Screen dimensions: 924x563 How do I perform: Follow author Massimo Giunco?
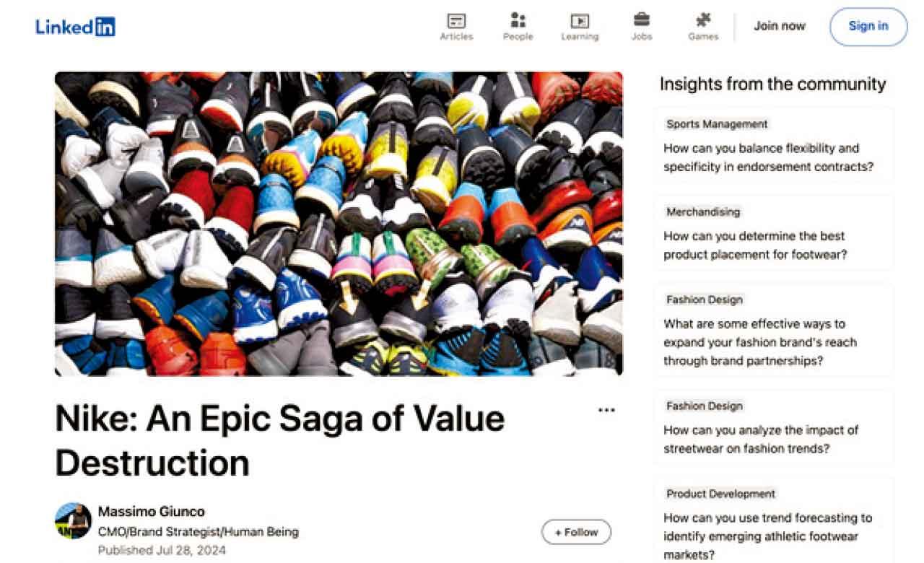(x=576, y=532)
